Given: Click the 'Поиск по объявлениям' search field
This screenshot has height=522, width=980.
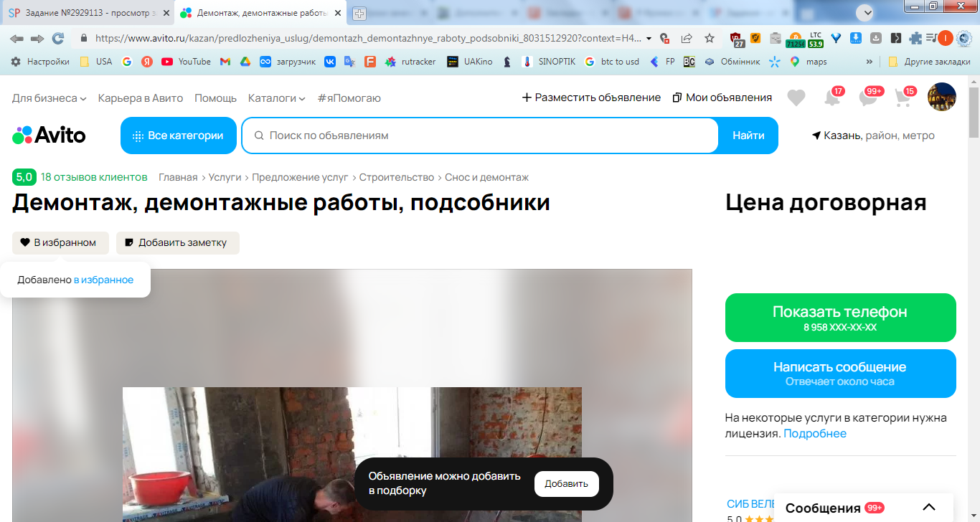Looking at the screenshot, I should pos(480,136).
